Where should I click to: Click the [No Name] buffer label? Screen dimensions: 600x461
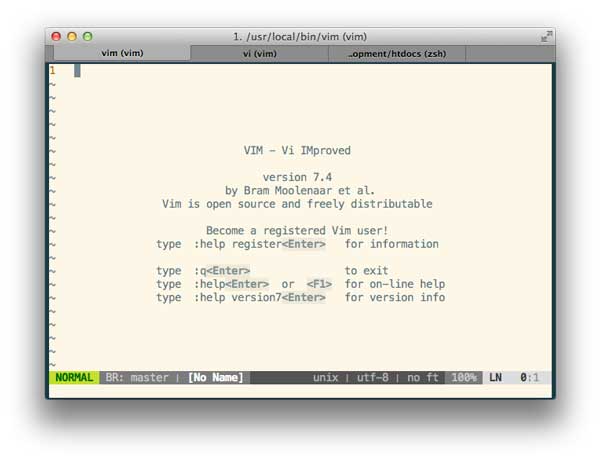click(x=215, y=378)
